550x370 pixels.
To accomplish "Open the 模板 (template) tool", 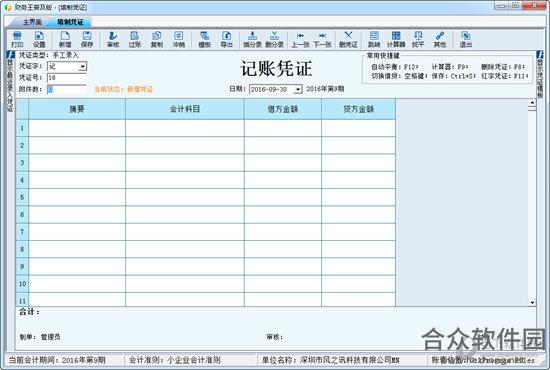I will point(204,39).
